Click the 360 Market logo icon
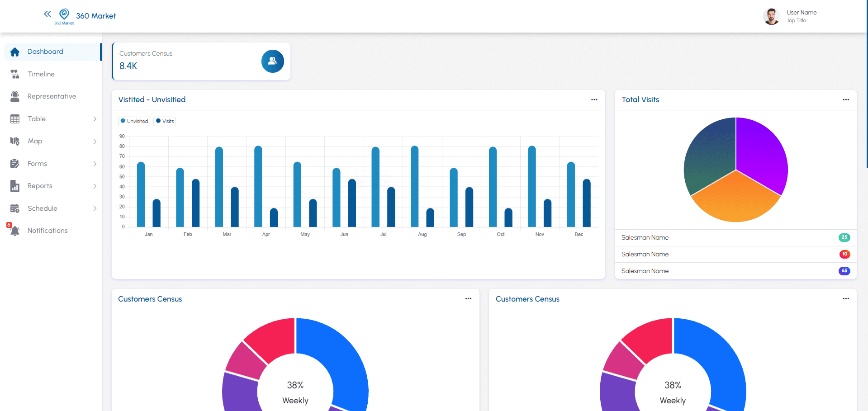 64,14
